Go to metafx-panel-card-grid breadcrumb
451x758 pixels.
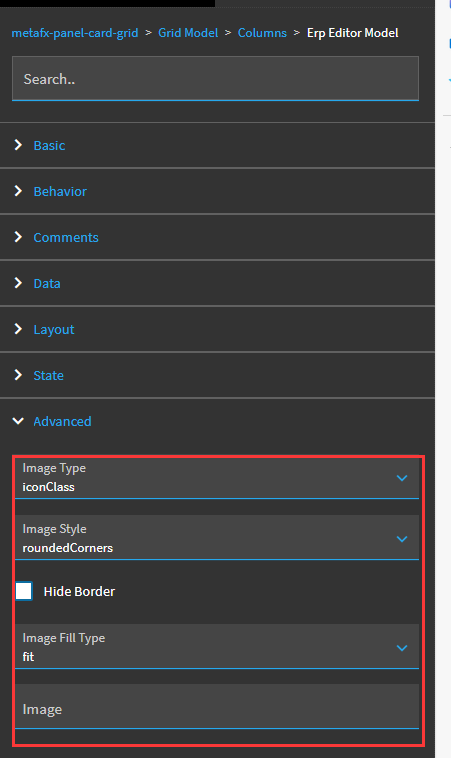(x=74, y=33)
